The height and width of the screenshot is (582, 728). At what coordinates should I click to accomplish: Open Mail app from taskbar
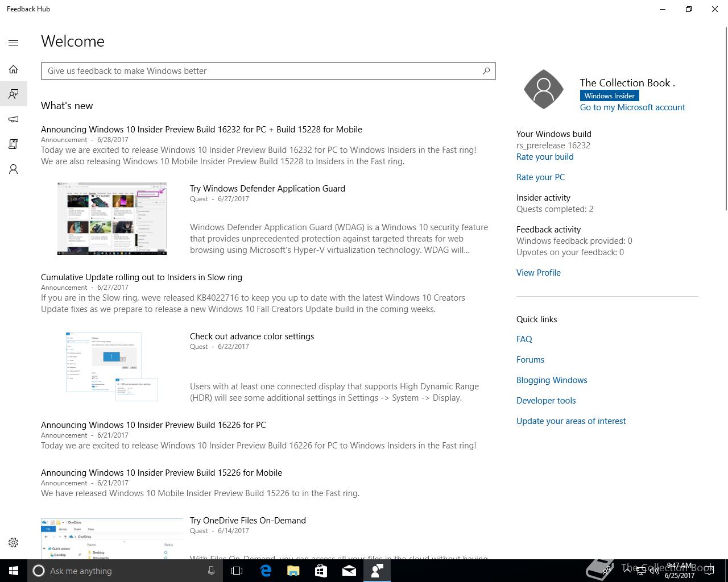click(x=349, y=571)
